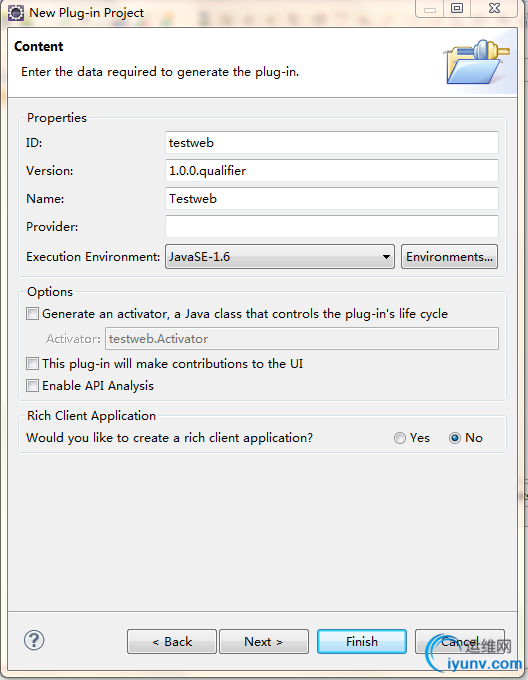Check Generate an activator checkbox
Screen dimensions: 528x680
(32, 314)
